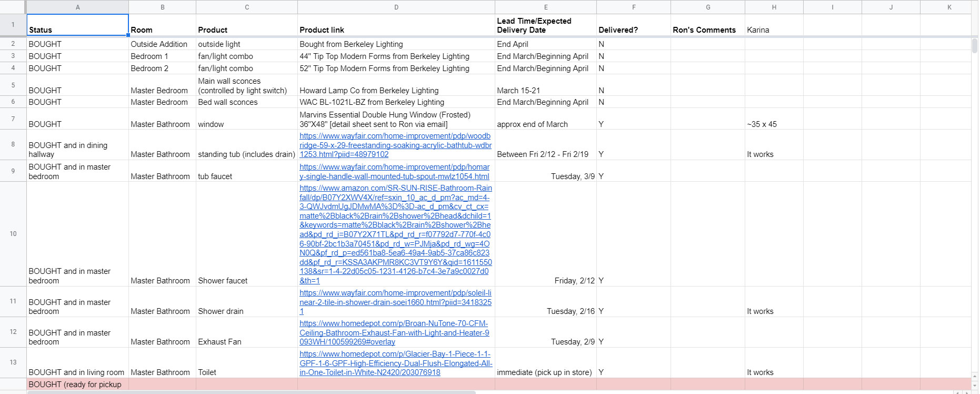Select the 'March 15-21' cell
Screen dimensions: 980x394
[546, 85]
